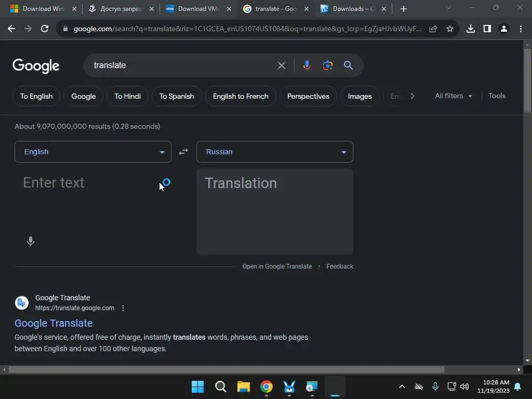Open the All filters dropdown

[x=453, y=96]
